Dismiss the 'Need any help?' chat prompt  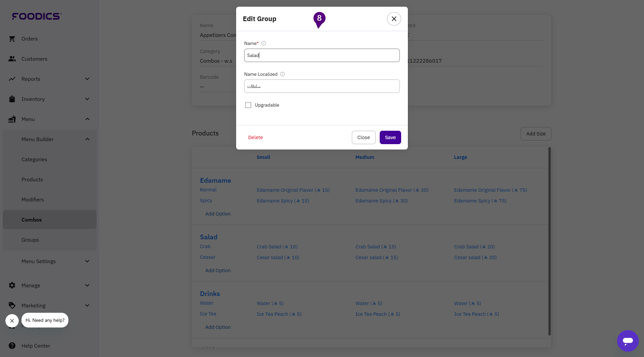[x=12, y=321]
